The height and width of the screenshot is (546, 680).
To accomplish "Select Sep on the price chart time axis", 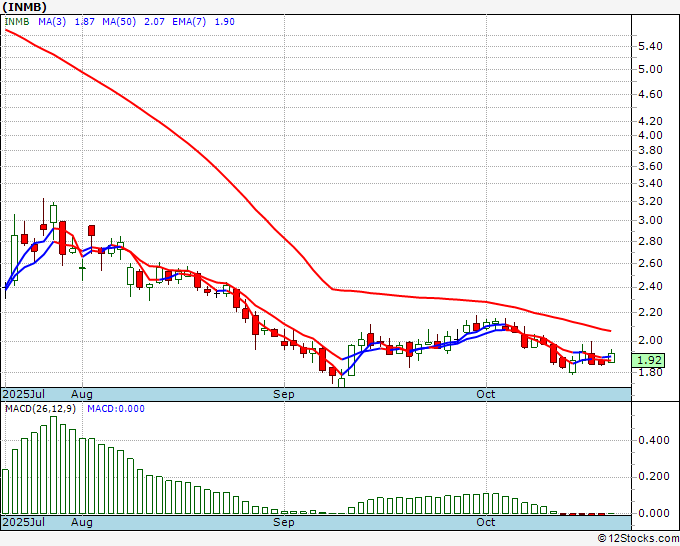I will click(285, 394).
